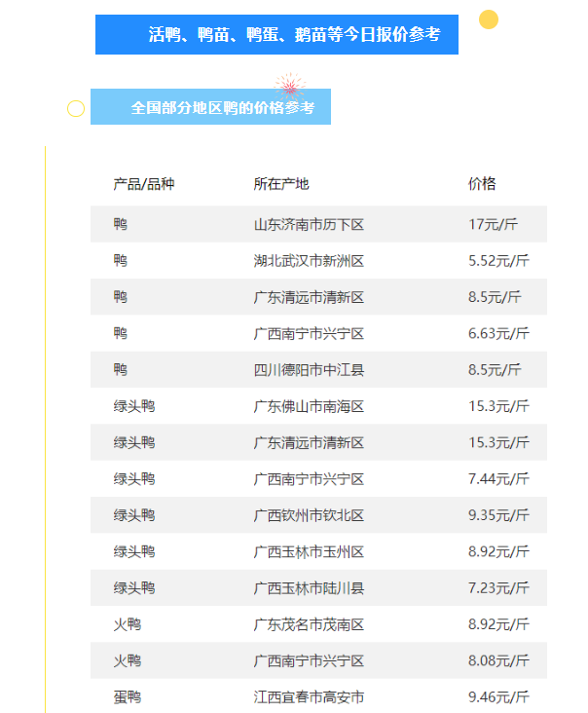Viewport: 588px width, 713px height.
Task: Click the 蛋鸭 product name in the last row
Action: (128, 696)
